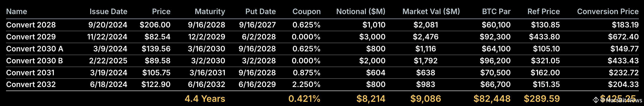Click the BTC Par column header
Image resolution: width=644 pixels, height=106 pixels.
click(496, 11)
